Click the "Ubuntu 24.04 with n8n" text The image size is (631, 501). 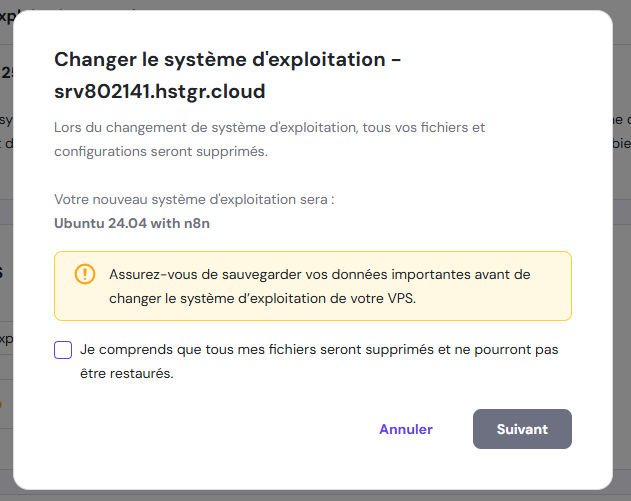click(x=132, y=223)
